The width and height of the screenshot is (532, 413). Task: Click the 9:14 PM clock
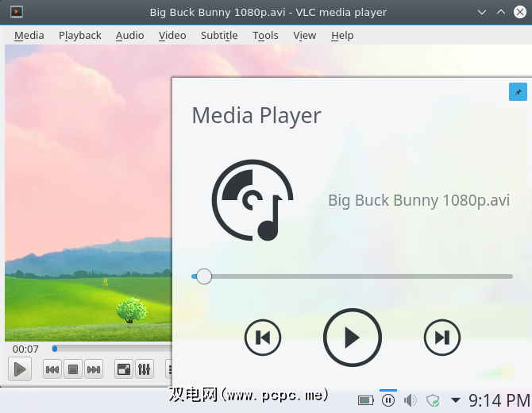coord(499,400)
